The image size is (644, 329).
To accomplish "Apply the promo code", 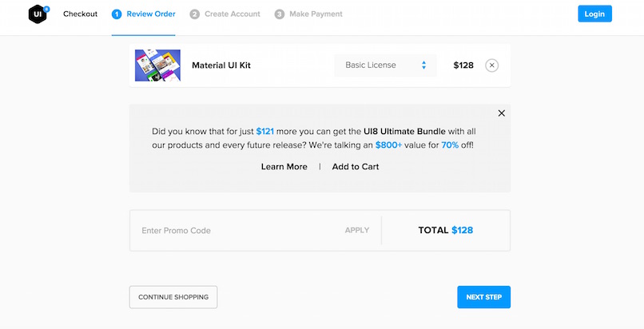I will point(357,231).
